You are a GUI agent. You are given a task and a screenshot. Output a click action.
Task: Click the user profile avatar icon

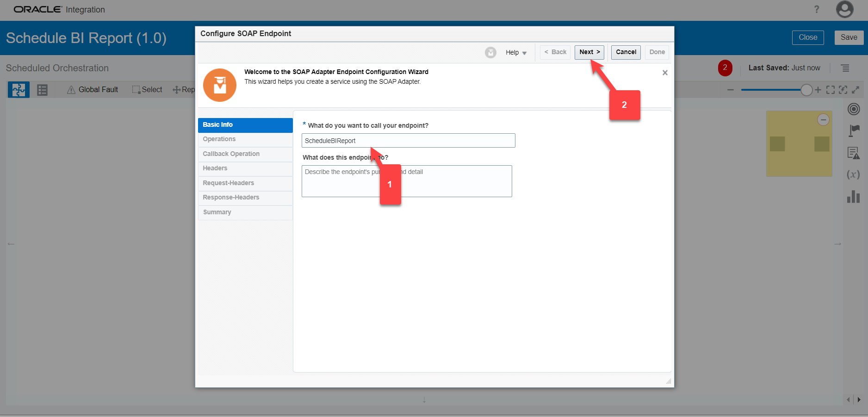[844, 9]
